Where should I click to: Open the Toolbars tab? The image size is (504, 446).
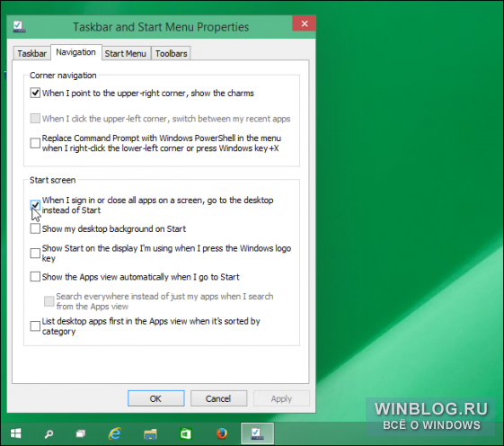[x=171, y=53]
